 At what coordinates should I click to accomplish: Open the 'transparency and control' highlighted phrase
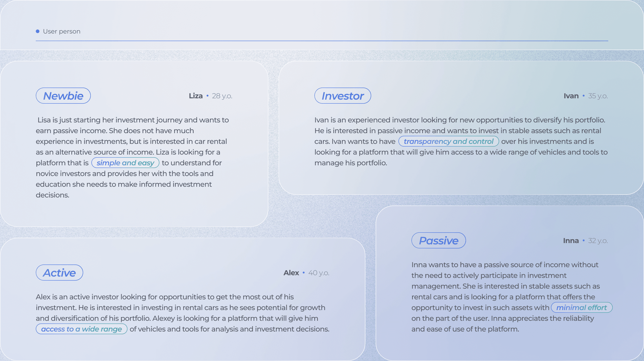(449, 141)
